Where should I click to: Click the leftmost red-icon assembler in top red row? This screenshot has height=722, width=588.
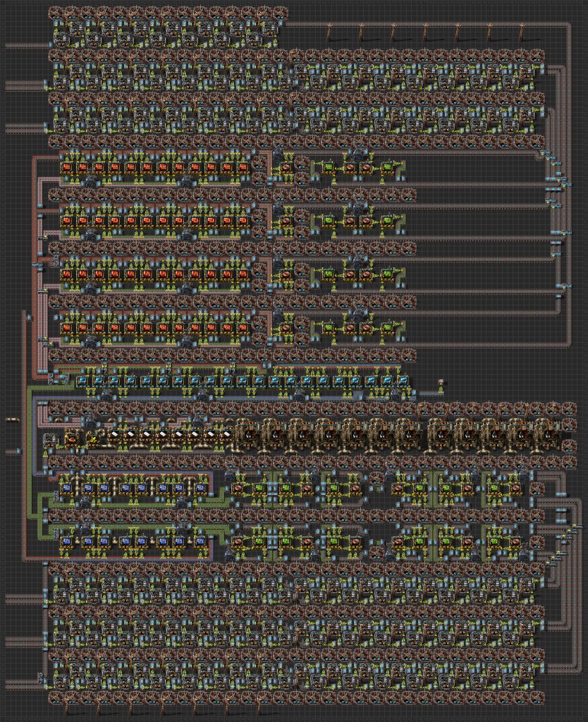click(x=68, y=167)
